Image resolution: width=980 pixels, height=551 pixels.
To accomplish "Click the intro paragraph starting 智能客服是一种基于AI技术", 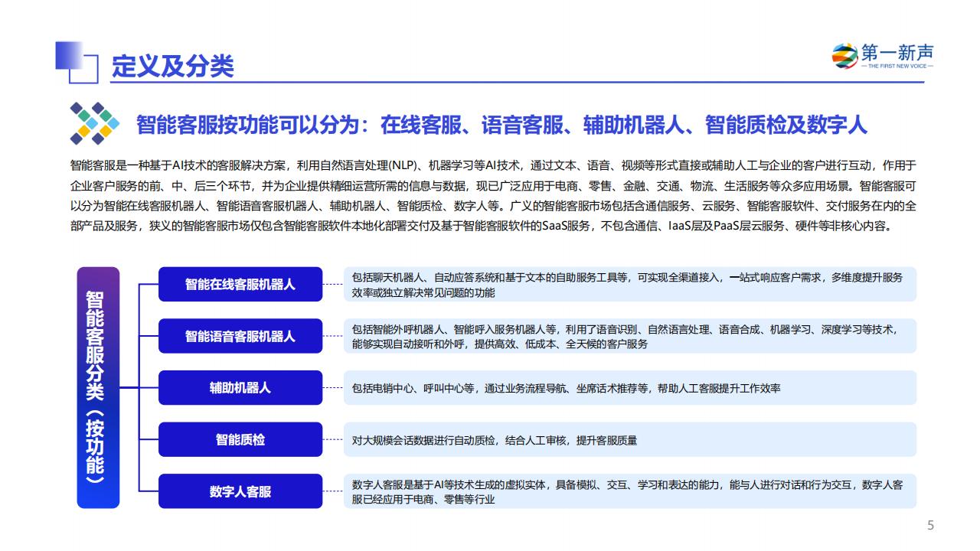I will (x=493, y=196).
